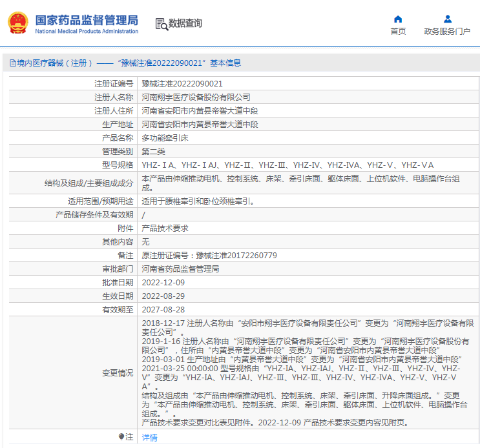Click the 首页 home icon
This screenshot has height=448, width=480.
coord(398,19)
